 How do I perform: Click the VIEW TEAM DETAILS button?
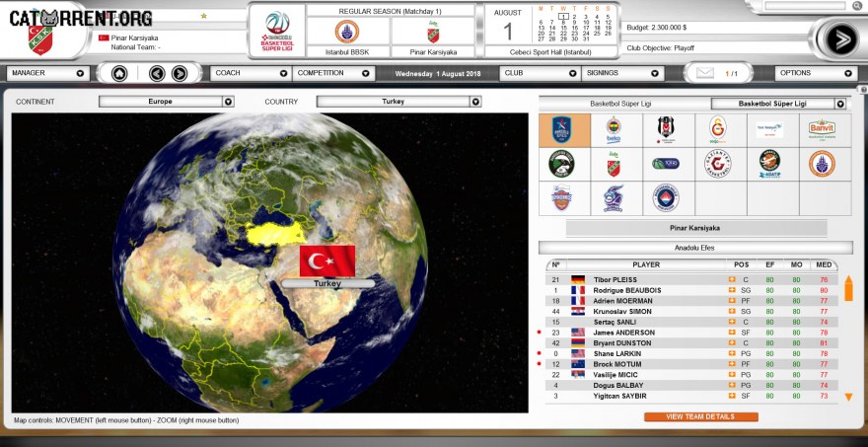click(701, 416)
